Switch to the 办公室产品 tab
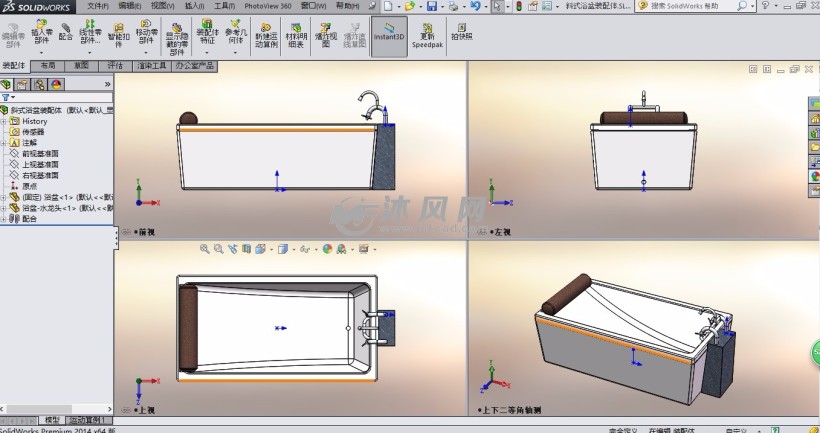The image size is (820, 433). coord(195,66)
